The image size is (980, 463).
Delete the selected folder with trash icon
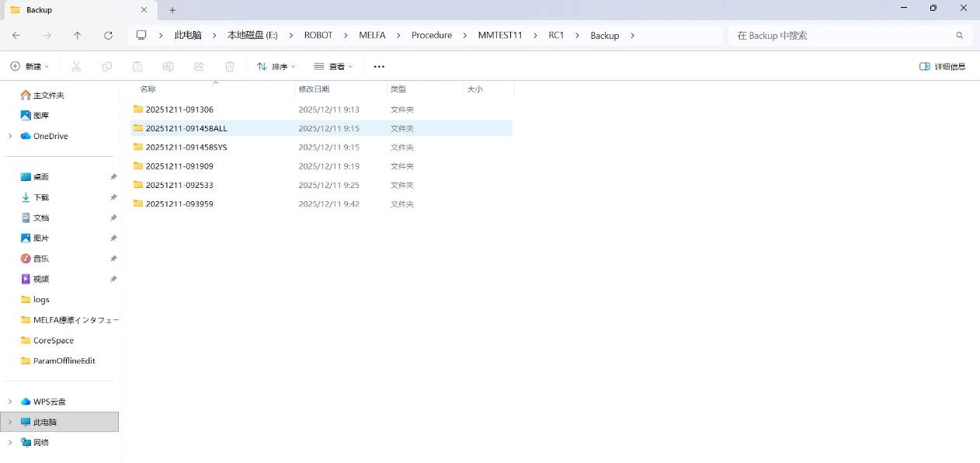click(229, 66)
